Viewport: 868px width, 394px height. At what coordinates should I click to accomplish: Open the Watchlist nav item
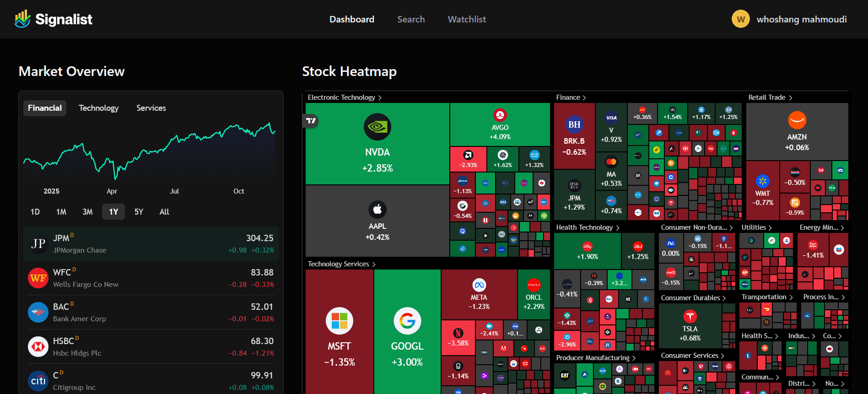click(x=467, y=19)
